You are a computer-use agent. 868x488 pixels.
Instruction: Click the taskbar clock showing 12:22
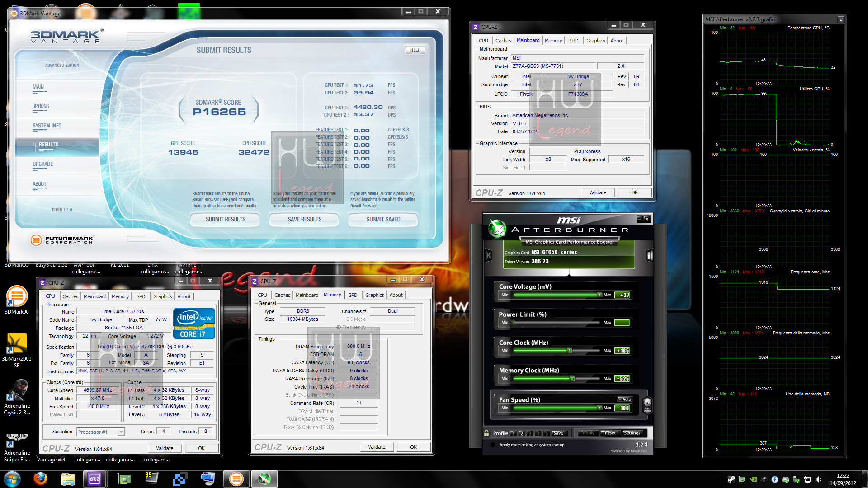tap(843, 479)
